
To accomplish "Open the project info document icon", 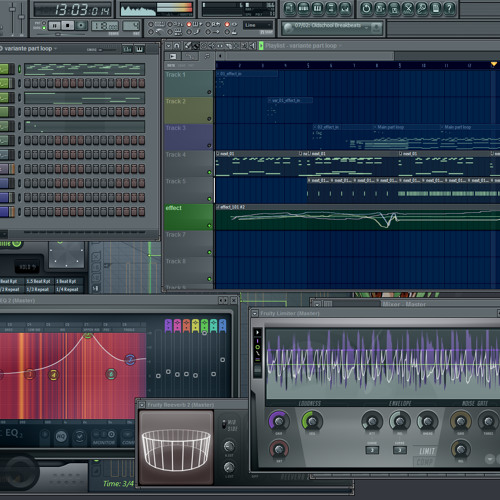I will point(436,8).
